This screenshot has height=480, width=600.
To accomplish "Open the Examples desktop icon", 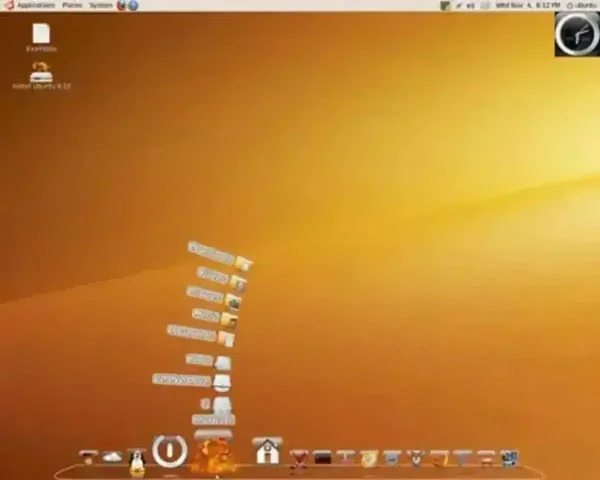I will [x=41, y=38].
